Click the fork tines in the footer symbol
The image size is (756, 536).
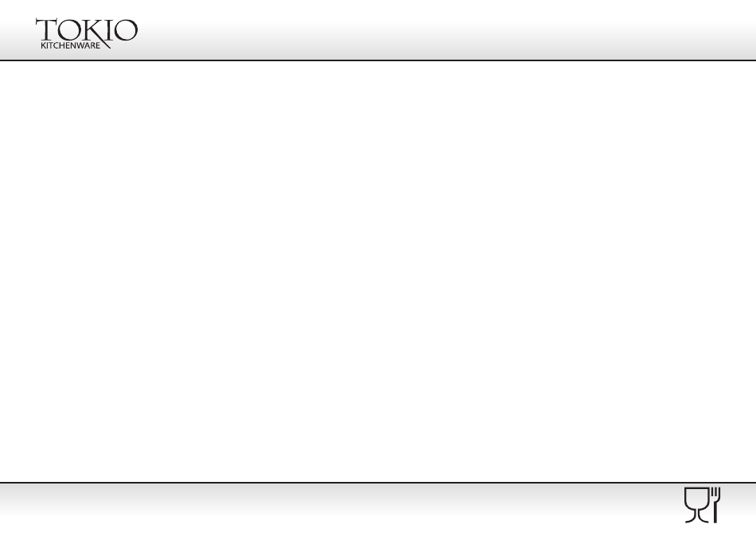(716, 492)
